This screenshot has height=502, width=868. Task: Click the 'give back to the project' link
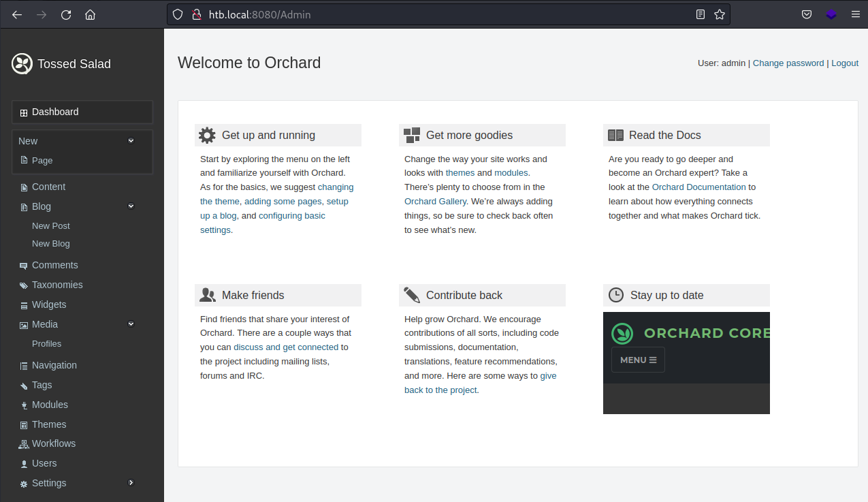click(481, 383)
